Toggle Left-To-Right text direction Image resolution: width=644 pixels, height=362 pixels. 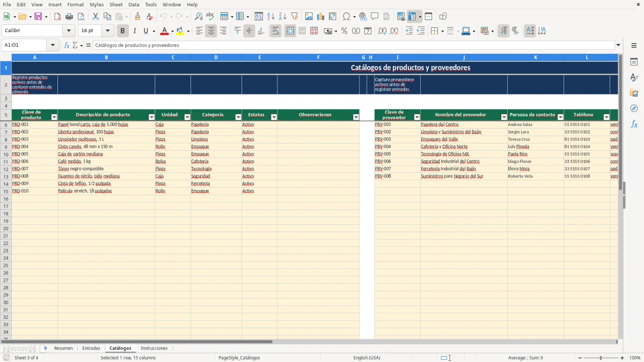point(503,31)
